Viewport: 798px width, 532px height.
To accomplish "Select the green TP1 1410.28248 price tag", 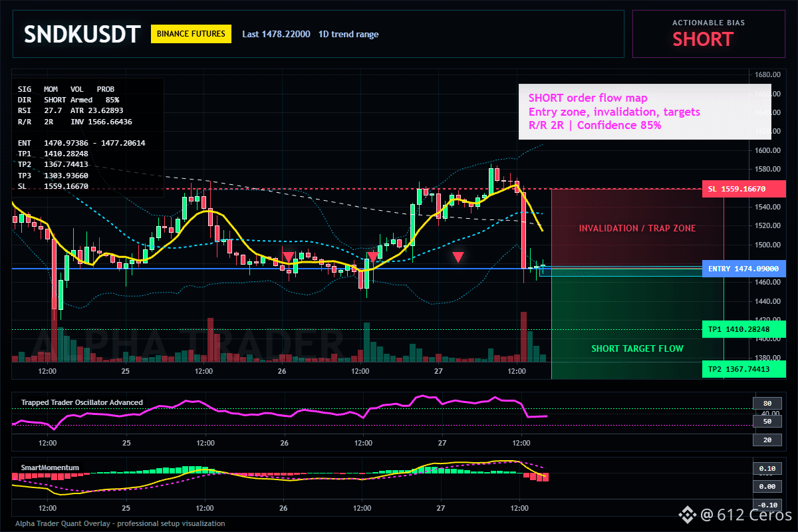I will (743, 329).
